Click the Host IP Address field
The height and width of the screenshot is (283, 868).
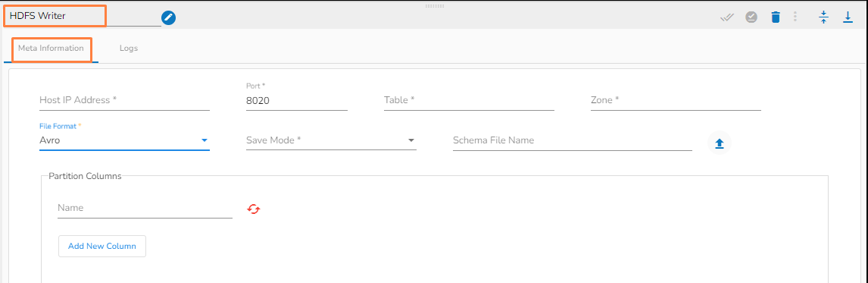pyautogui.click(x=124, y=100)
